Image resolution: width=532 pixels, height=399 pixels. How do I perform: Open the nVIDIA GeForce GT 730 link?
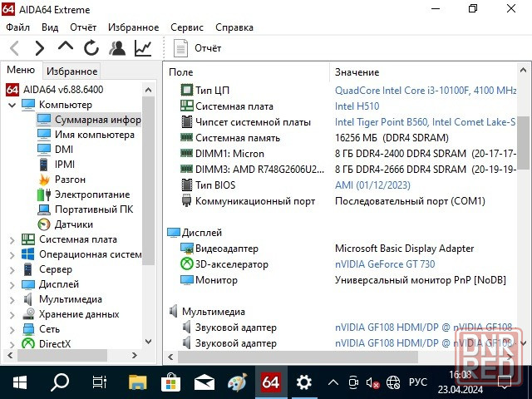[x=385, y=264]
